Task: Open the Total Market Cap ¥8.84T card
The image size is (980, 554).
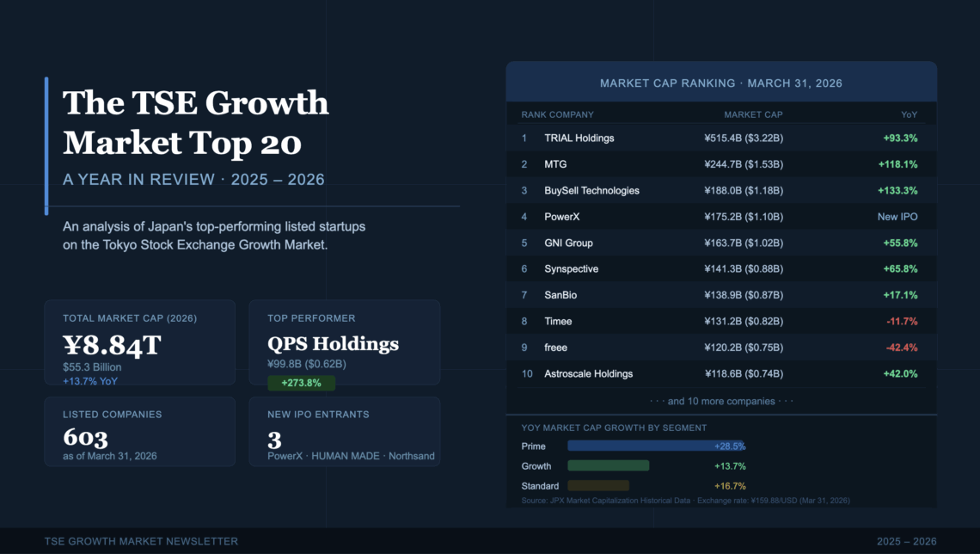Action: (139, 342)
